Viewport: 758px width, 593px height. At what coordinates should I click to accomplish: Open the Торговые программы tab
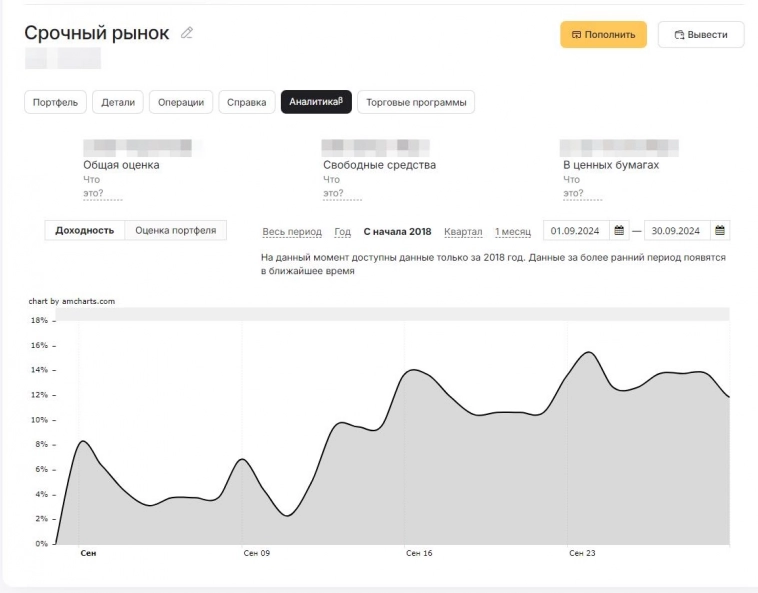[416, 102]
